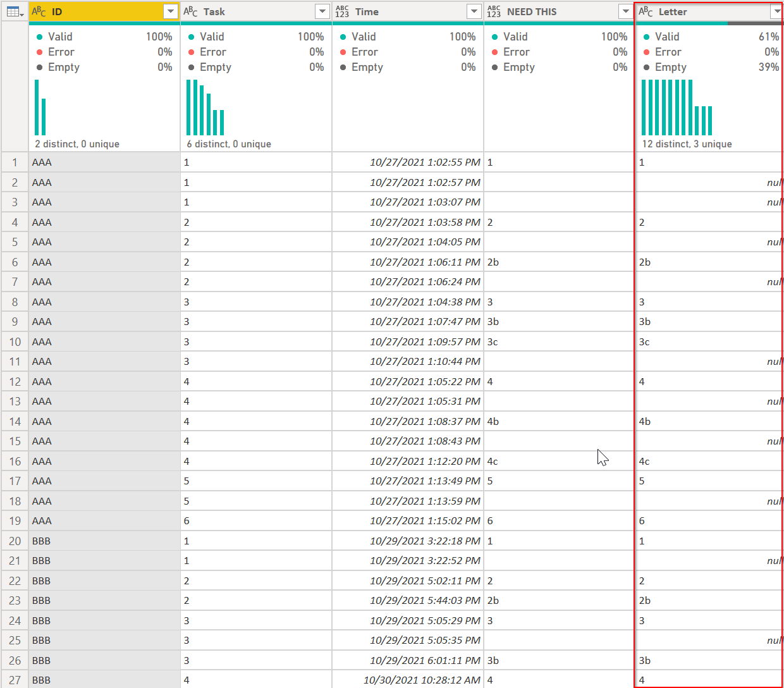784x688 pixels.
Task: Select row number 10
Action: (15, 341)
